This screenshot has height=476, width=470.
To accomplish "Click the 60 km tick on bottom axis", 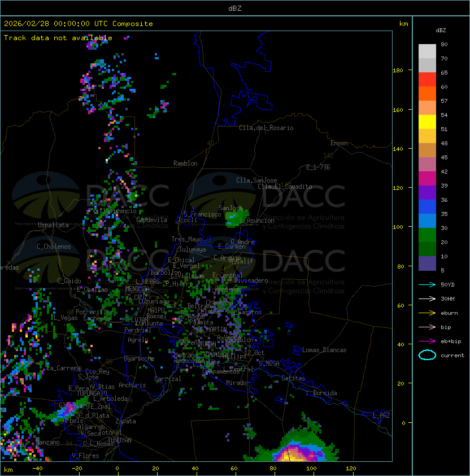I will 234,469.
